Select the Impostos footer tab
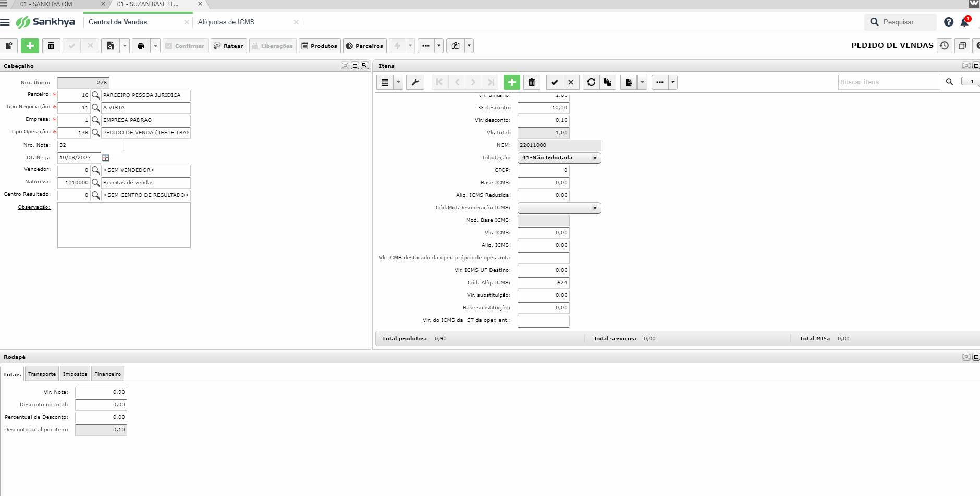The width and height of the screenshot is (980, 496). pos(75,374)
